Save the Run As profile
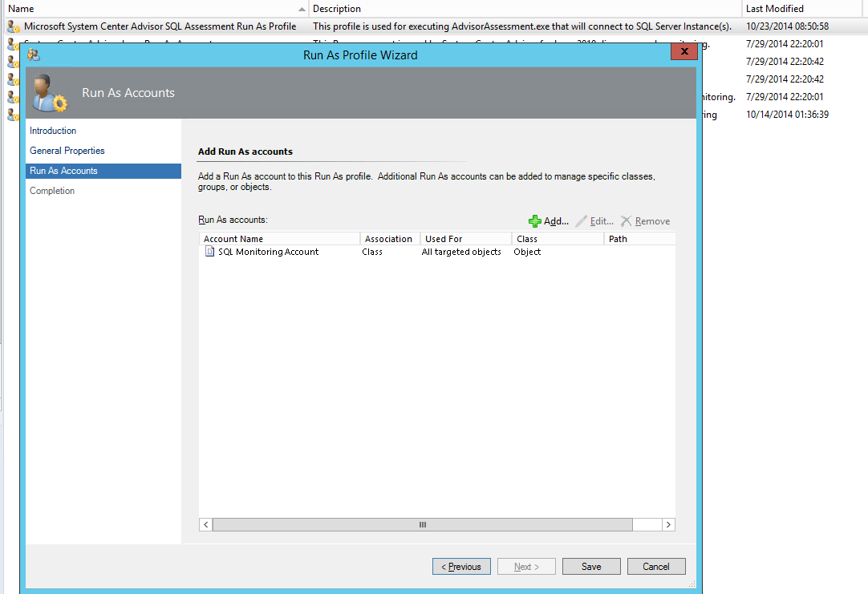This screenshot has height=594, width=868. [590, 566]
